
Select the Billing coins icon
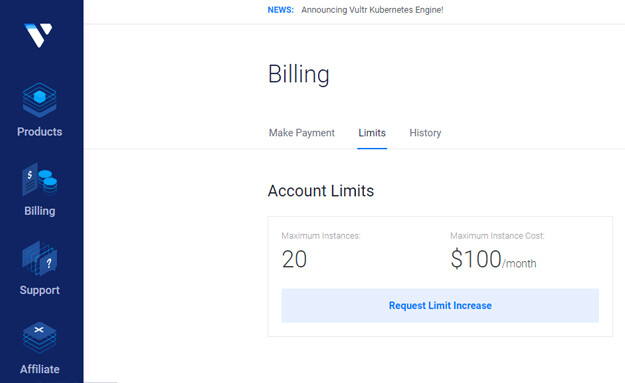tap(39, 179)
